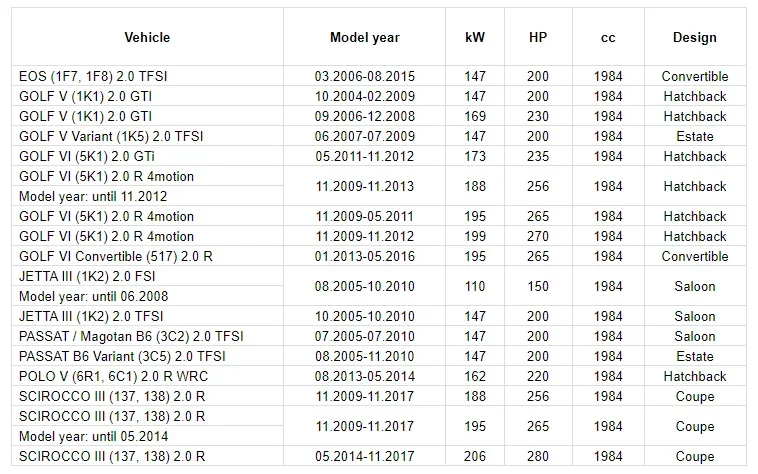Screen dimensions: 758x474
Task: Click the kW column header
Action: pos(475,37)
